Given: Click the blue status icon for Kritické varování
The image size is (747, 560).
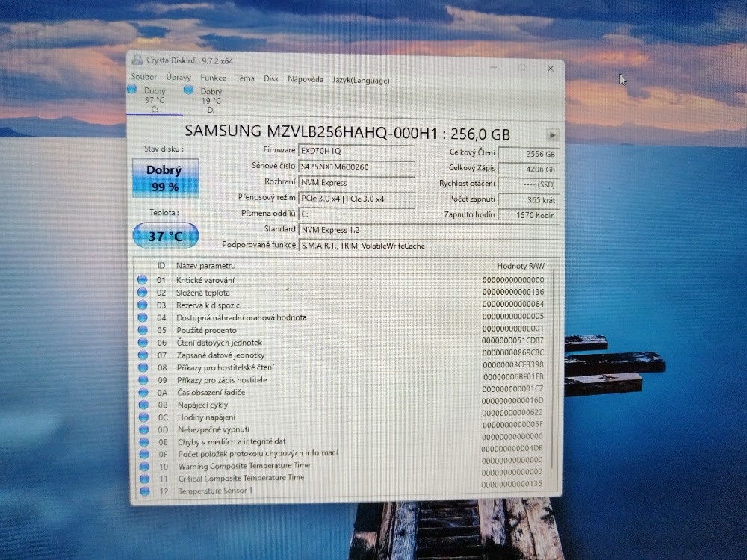Looking at the screenshot, I should click(x=142, y=280).
